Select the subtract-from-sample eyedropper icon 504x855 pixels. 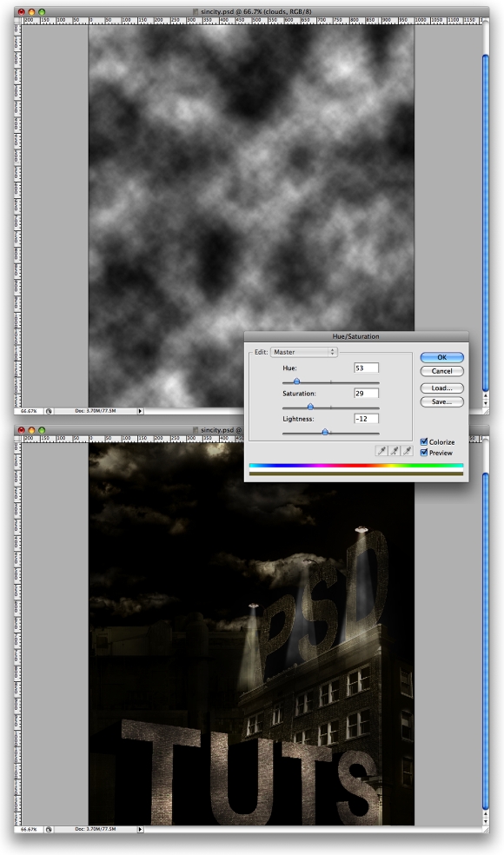pyautogui.click(x=407, y=451)
